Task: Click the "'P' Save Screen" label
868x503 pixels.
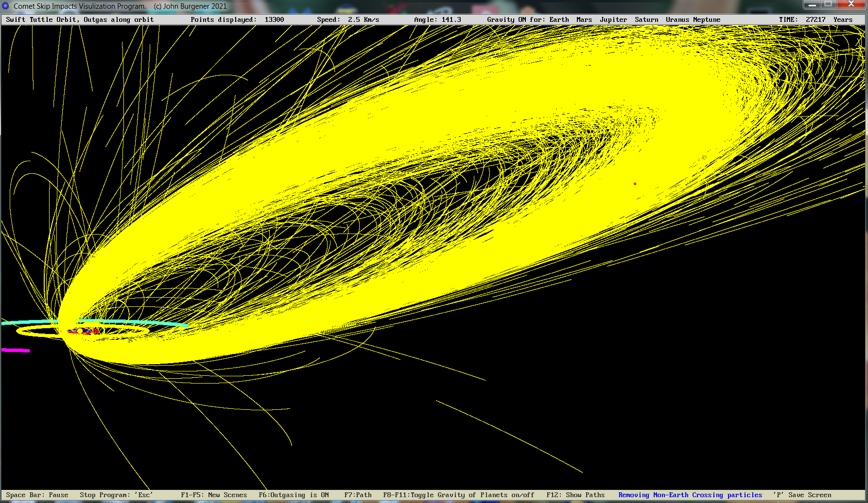Action: point(802,495)
